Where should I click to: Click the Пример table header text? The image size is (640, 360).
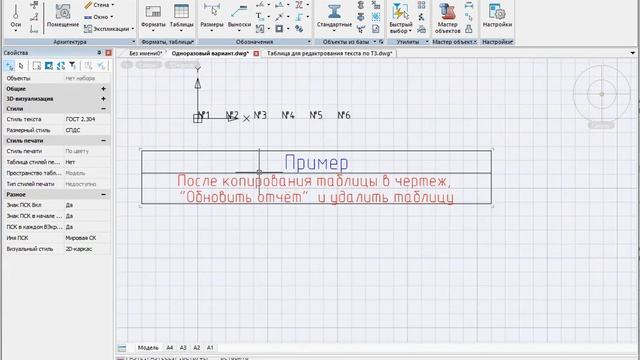(x=316, y=162)
